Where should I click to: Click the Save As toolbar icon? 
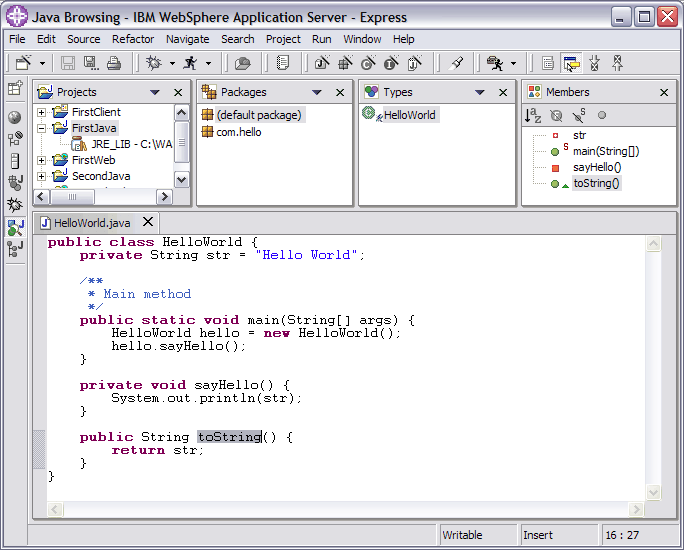pyautogui.click(x=91, y=63)
